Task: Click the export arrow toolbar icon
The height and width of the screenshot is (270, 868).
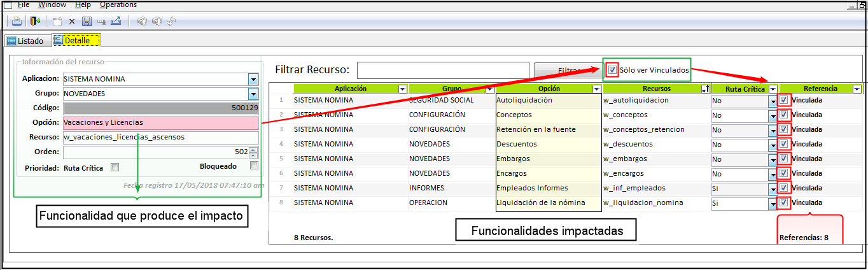Action: click(115, 22)
